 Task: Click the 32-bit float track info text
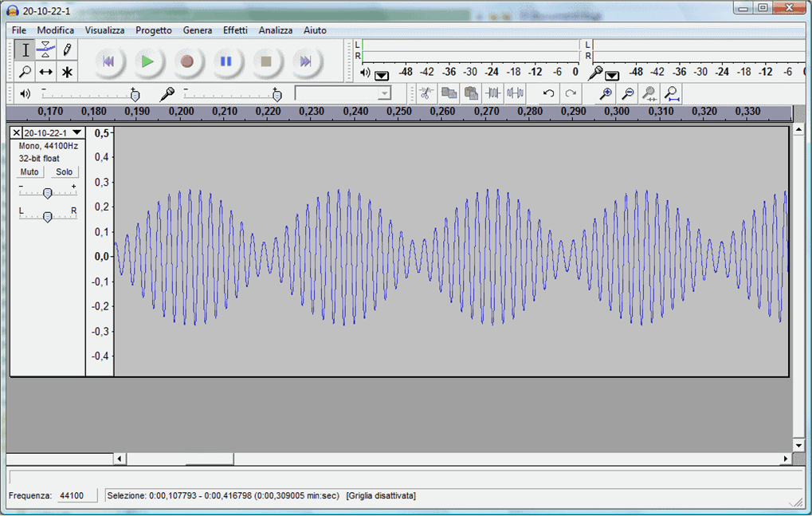point(39,159)
